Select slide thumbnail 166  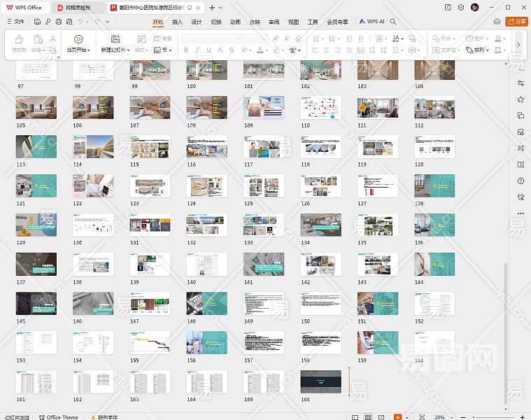pos(320,381)
